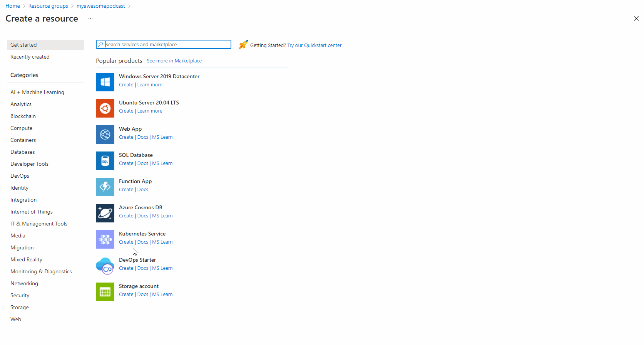Image resolution: width=644 pixels, height=345 pixels.
Task: Open the Blockchain category
Action: click(23, 116)
